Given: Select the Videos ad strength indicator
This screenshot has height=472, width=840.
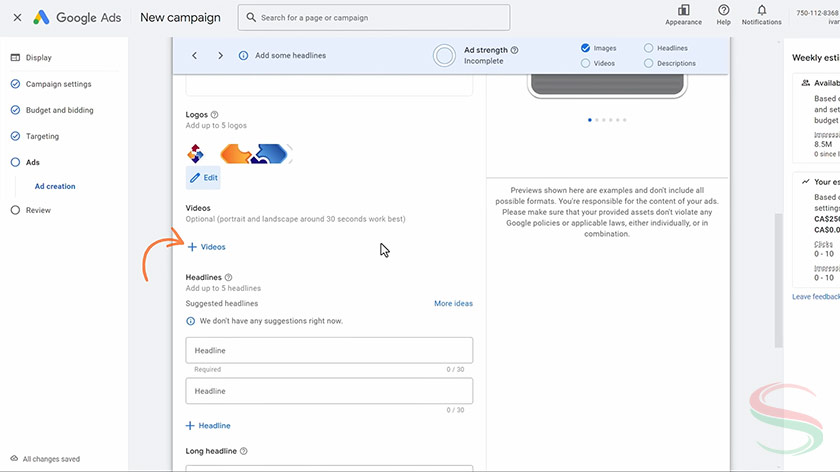Looking at the screenshot, I should [x=585, y=63].
